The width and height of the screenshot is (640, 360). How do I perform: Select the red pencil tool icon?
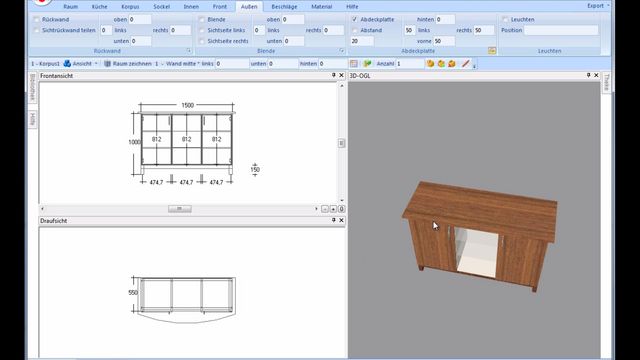[x=465, y=64]
